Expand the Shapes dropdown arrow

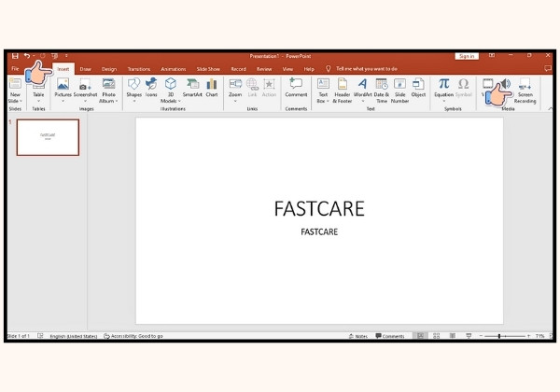(x=134, y=101)
